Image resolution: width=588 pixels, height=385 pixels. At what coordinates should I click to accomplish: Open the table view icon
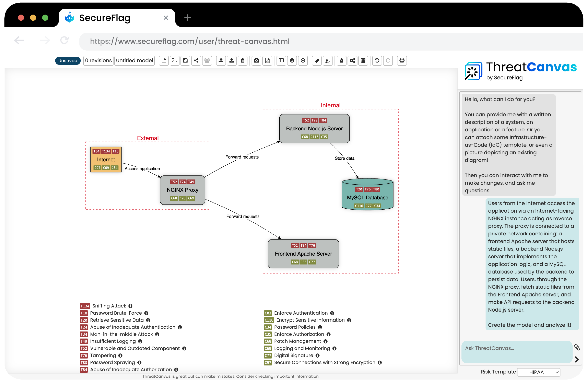click(281, 61)
